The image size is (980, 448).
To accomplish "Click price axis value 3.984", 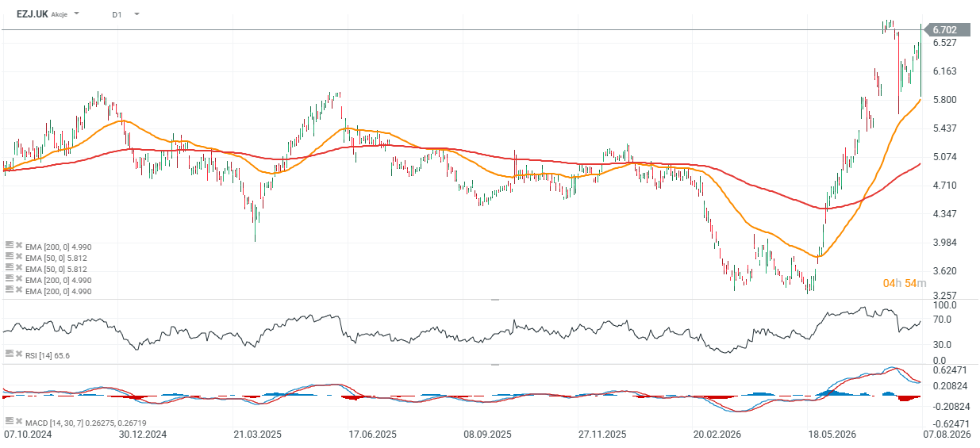I will (943, 243).
